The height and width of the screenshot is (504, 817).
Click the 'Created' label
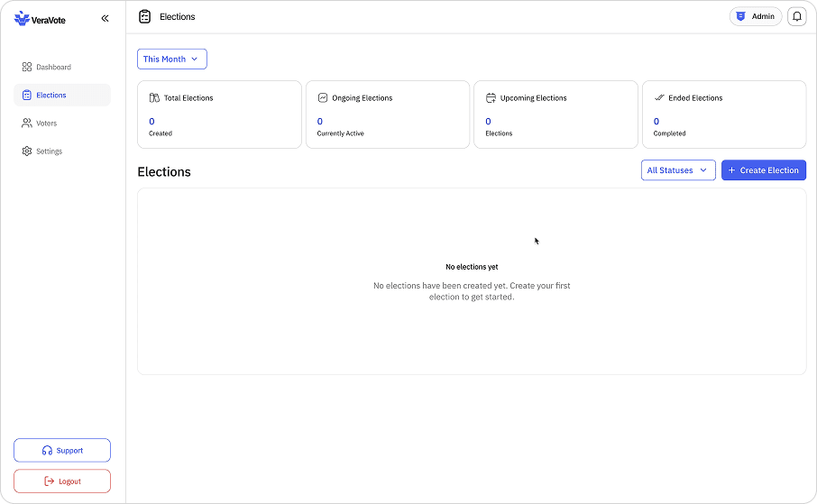pos(161,133)
